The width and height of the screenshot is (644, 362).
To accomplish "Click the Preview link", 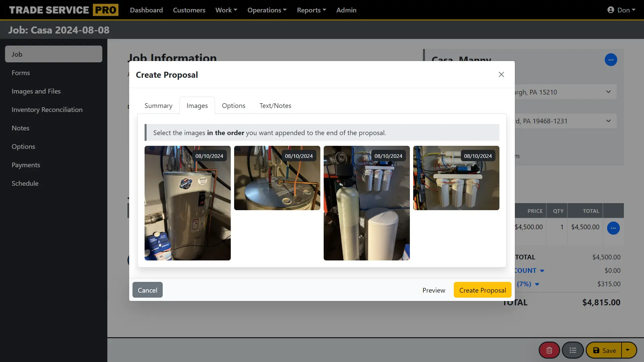I will click(433, 290).
